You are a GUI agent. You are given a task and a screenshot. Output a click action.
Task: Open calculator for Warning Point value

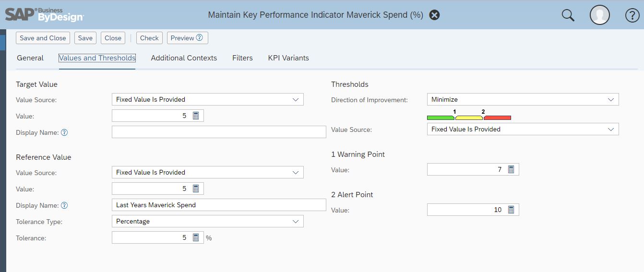tap(511, 169)
